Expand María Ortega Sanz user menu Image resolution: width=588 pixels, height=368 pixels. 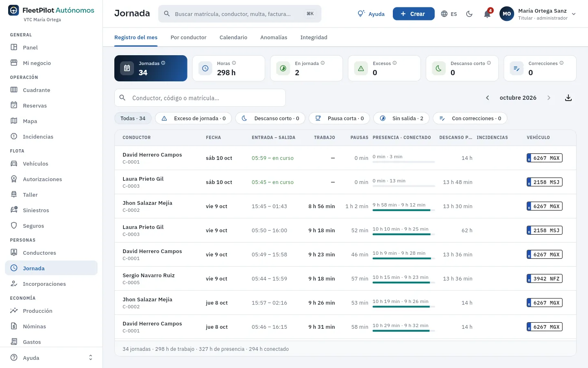538,14
